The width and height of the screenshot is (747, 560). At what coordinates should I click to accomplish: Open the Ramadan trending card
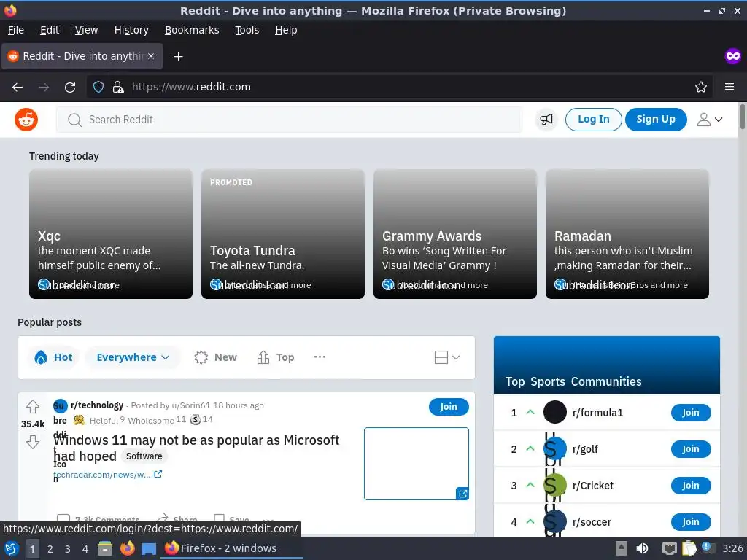(627, 234)
